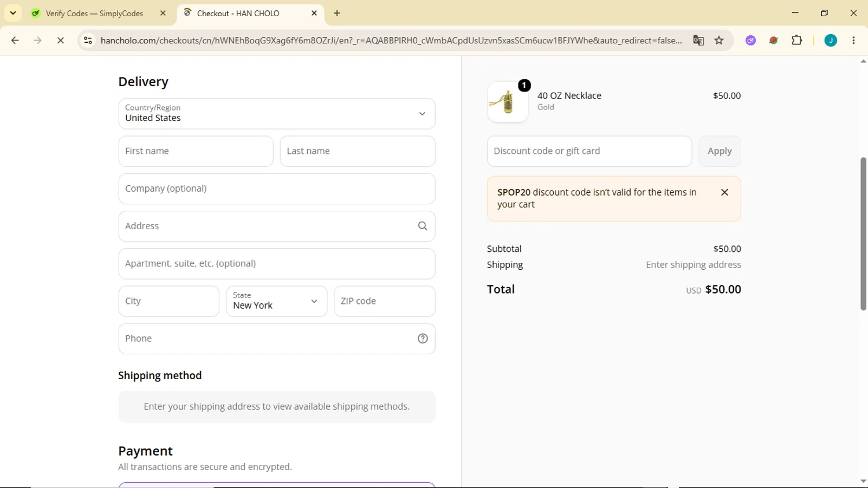This screenshot has height=488, width=868.
Task: Open the Chrome three-dot menu
Action: click(x=854, y=41)
